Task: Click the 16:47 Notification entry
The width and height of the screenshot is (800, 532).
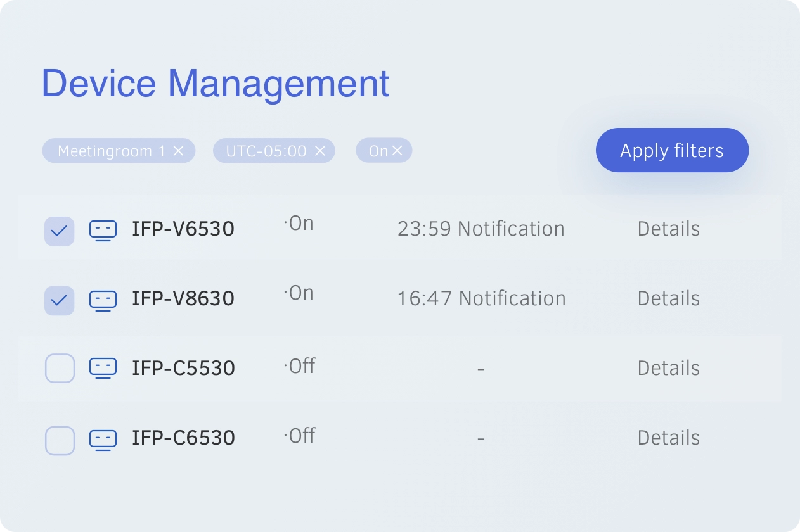Action: (481, 298)
